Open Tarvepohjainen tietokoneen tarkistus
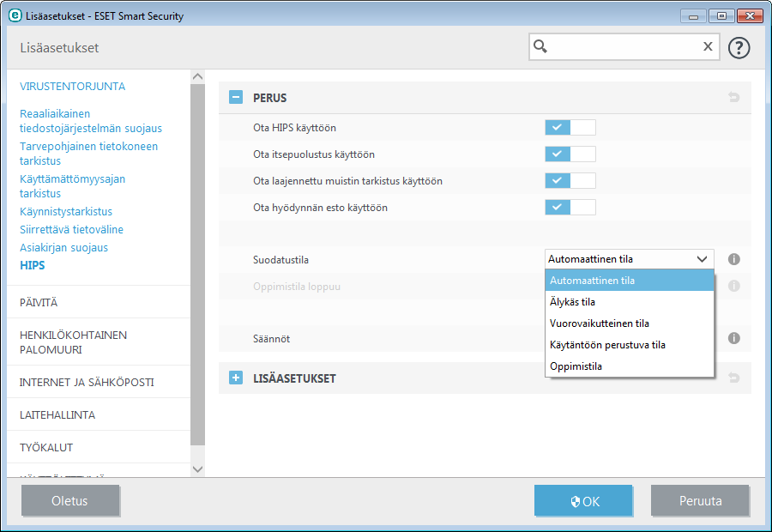This screenshot has height=532, width=772. tap(88, 154)
